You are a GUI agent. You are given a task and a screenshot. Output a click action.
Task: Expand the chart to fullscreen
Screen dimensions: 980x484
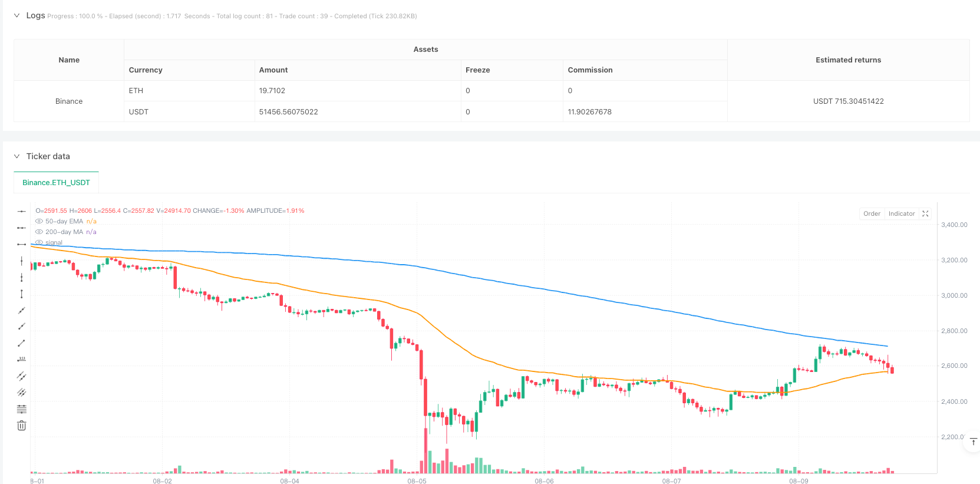pyautogui.click(x=925, y=214)
